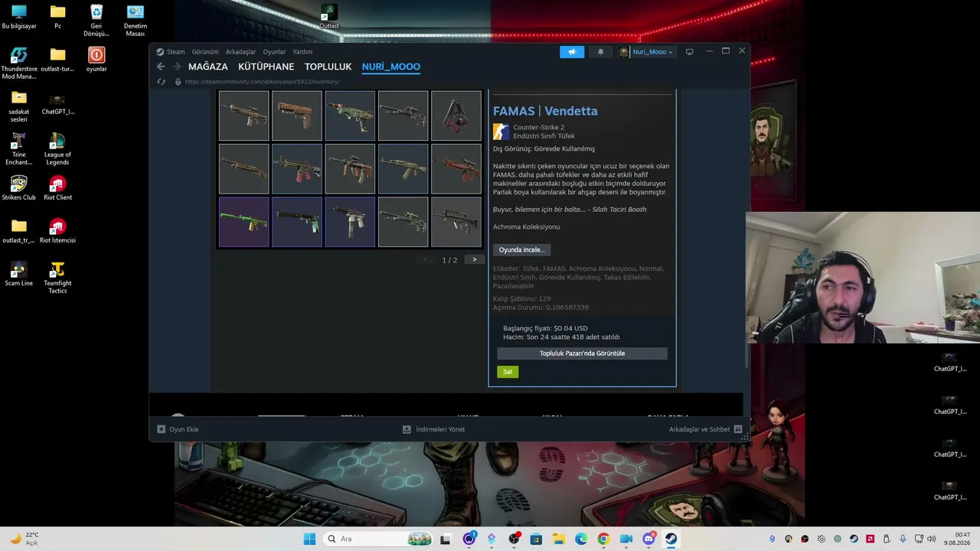This screenshot has height=551, width=980.
Task: Switch to the KÜTÜPHANE tab
Action: pos(266,67)
